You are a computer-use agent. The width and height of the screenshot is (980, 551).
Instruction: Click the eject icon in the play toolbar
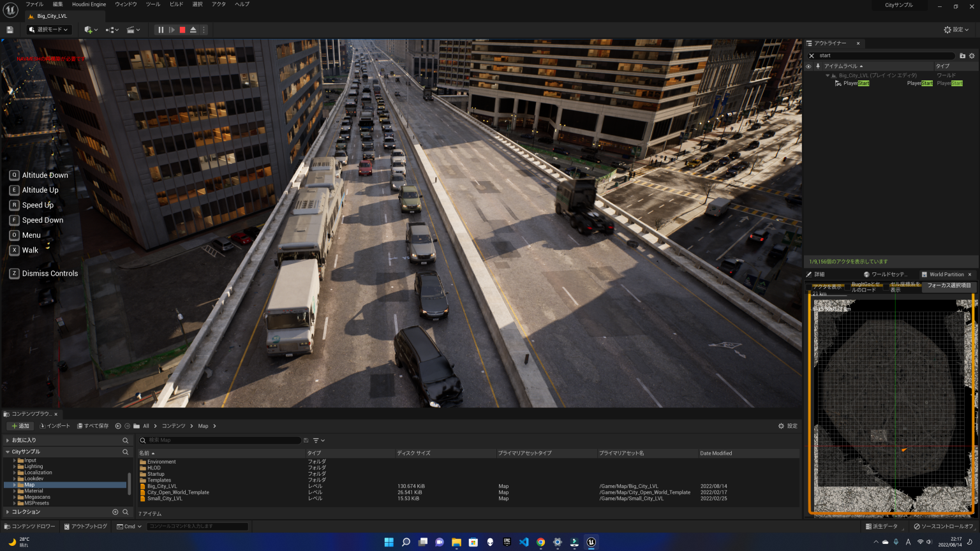[x=193, y=29]
